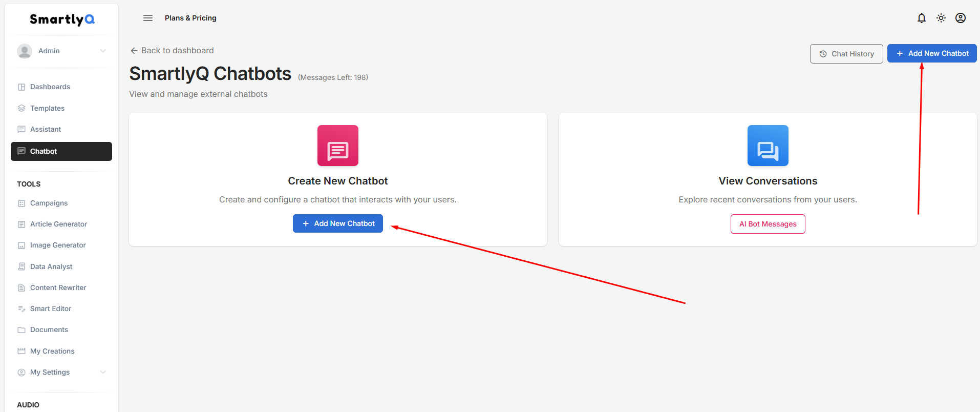Click Add New Chatbot in card
The image size is (980, 412).
338,223
